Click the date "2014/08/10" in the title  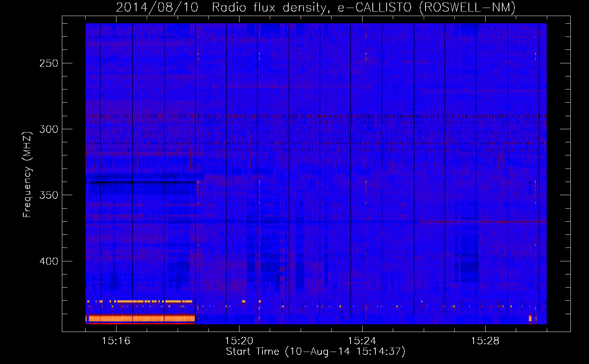[157, 7]
